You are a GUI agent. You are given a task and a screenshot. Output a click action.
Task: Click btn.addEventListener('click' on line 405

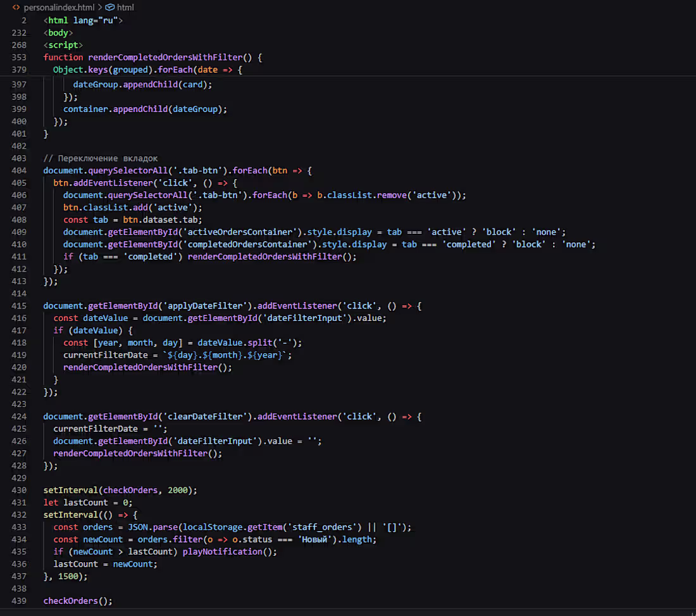point(123,183)
